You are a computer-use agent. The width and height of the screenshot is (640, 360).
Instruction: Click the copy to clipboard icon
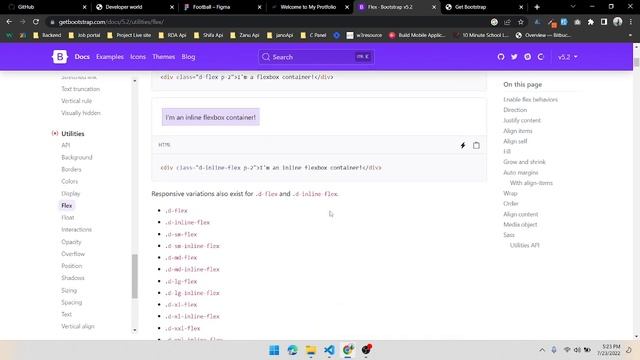coord(476,145)
